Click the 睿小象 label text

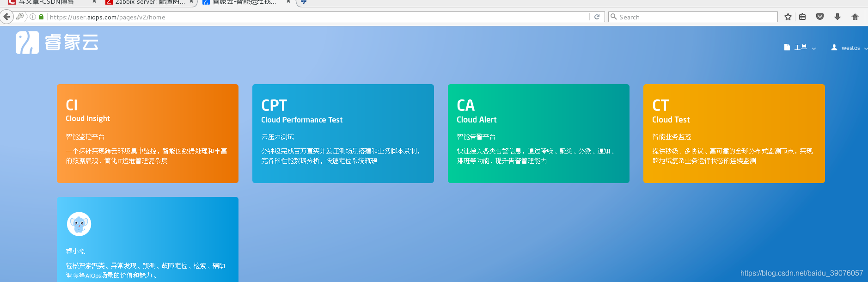pos(75,251)
